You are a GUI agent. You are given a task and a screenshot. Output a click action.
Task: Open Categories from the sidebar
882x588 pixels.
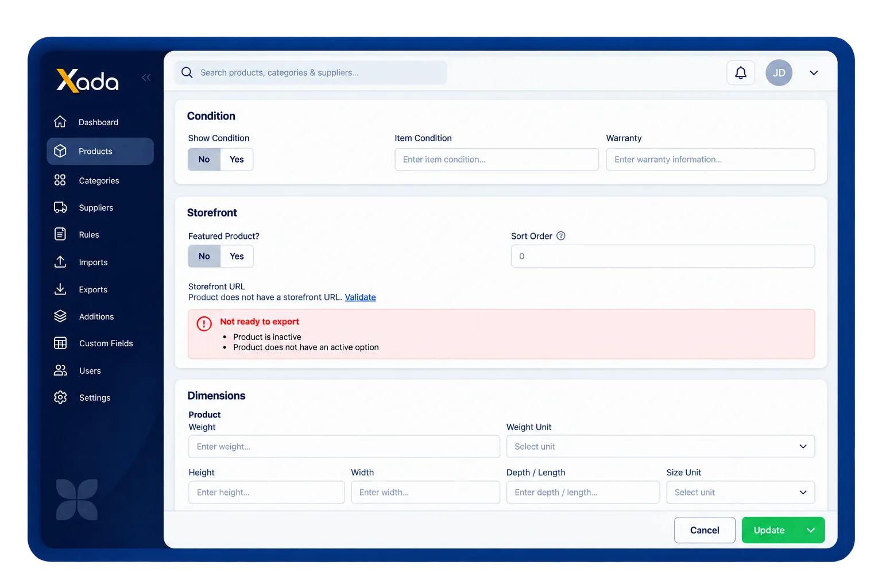pos(100,180)
